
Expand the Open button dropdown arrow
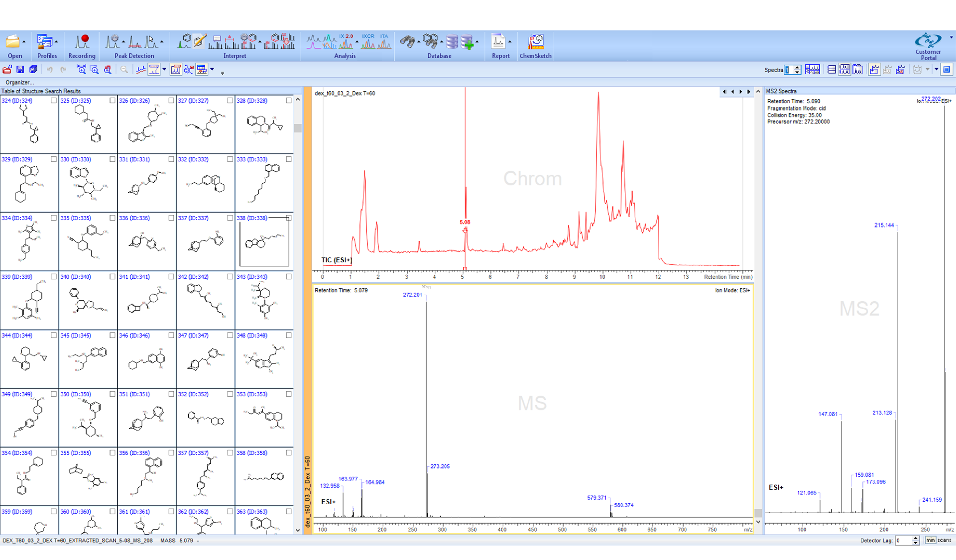24,42
